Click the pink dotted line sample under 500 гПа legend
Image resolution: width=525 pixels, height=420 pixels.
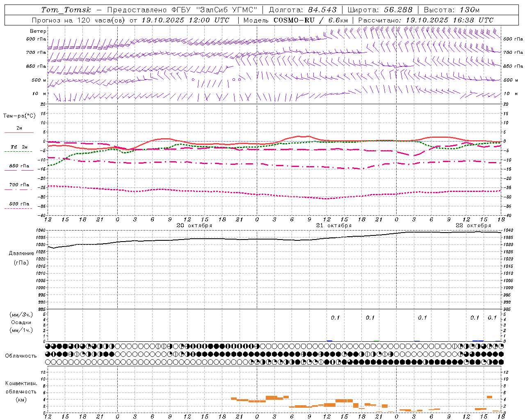coord(18,209)
